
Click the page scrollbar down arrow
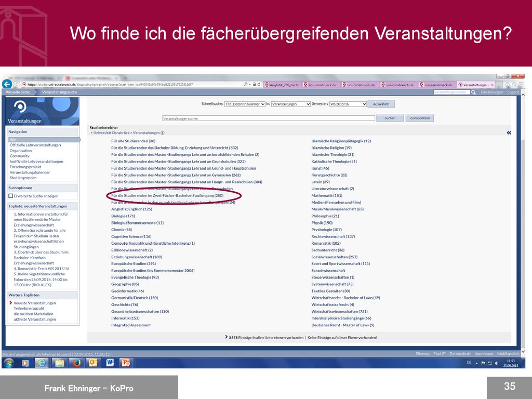tap(523, 352)
